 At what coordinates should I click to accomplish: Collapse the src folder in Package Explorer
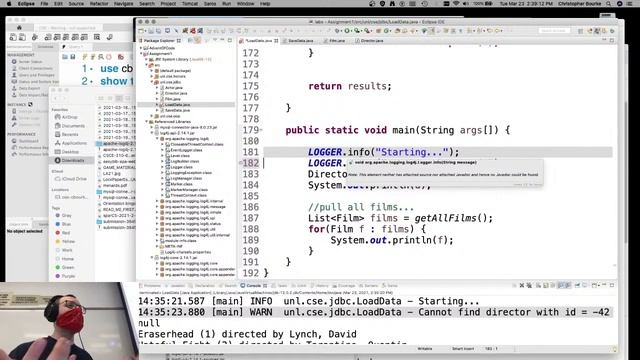(x=147, y=65)
